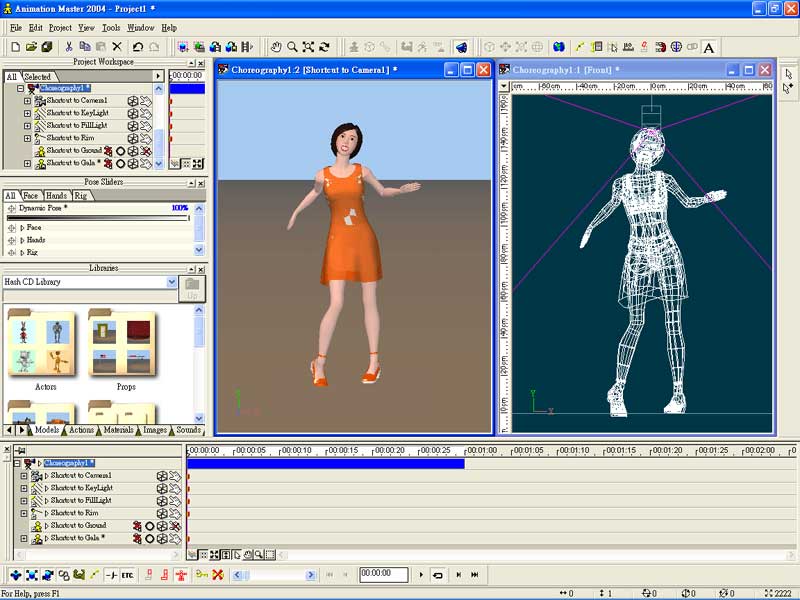Undo the last action with the toolbar arrow
Viewport: 800px width, 600px height.
[138, 47]
